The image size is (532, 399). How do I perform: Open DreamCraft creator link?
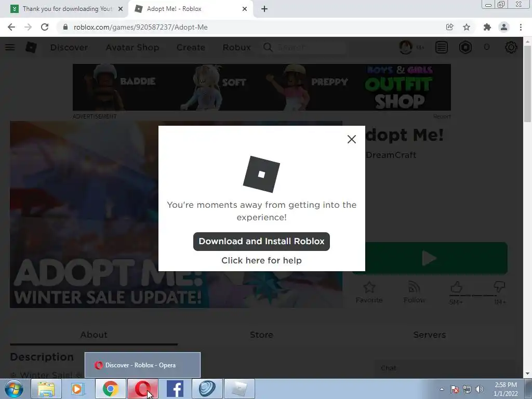391,155
